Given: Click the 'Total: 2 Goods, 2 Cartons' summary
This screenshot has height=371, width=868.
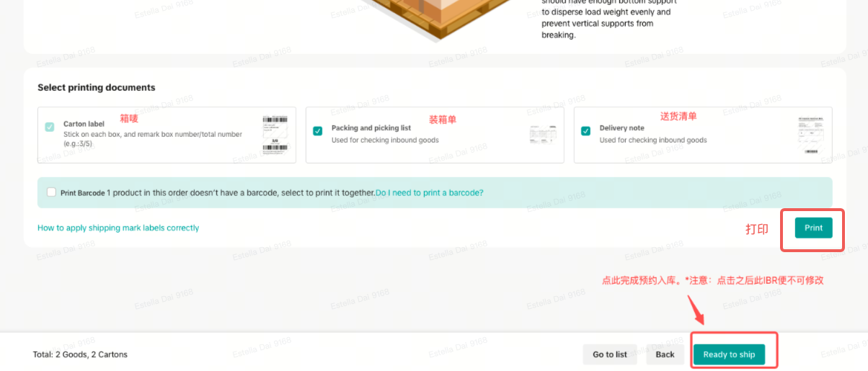Looking at the screenshot, I should click(80, 354).
